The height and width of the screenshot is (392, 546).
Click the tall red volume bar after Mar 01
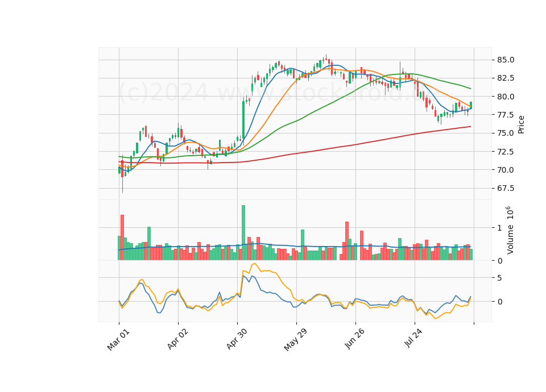[x=122, y=237]
